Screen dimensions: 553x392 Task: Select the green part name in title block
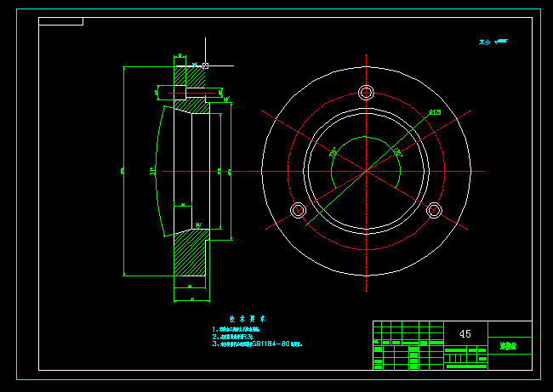click(x=508, y=346)
